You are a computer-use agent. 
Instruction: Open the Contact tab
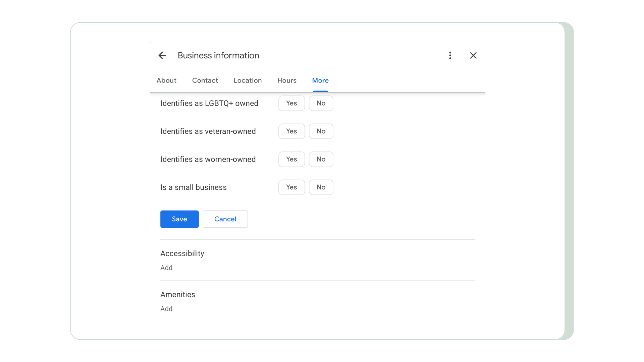pos(205,80)
